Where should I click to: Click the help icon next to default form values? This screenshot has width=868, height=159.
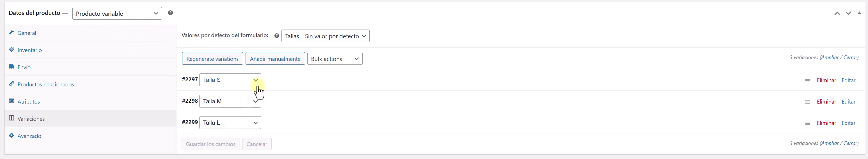[x=277, y=36]
